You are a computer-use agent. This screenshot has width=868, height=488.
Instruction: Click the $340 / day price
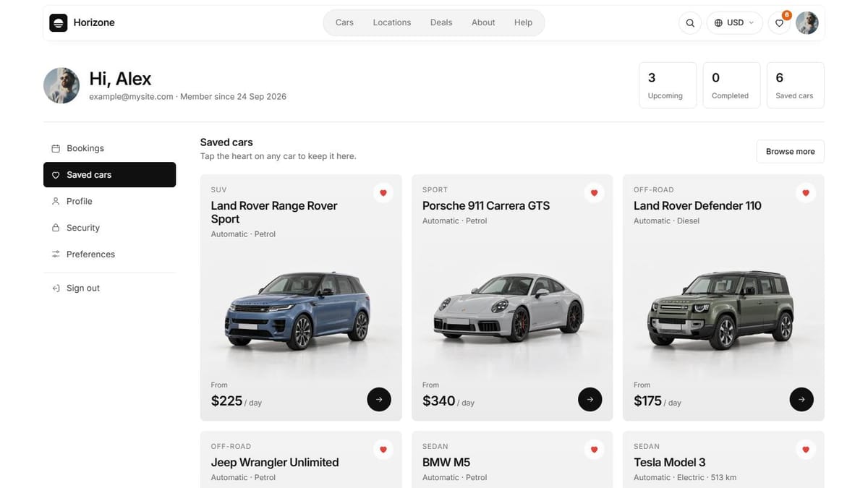point(448,401)
